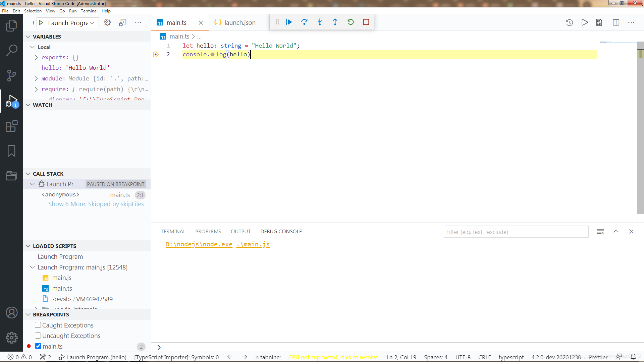644x362 pixels.
Task: Click the Split Editor icon
Action: [616, 22]
